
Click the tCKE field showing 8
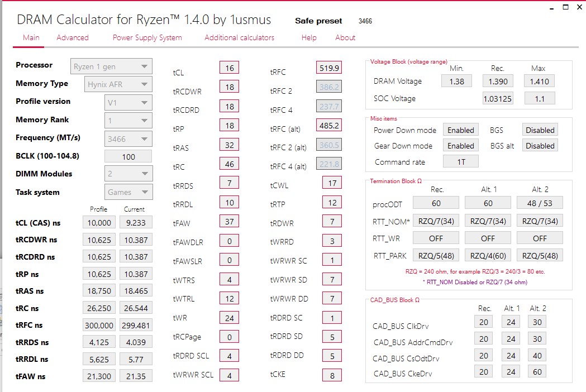(332, 376)
